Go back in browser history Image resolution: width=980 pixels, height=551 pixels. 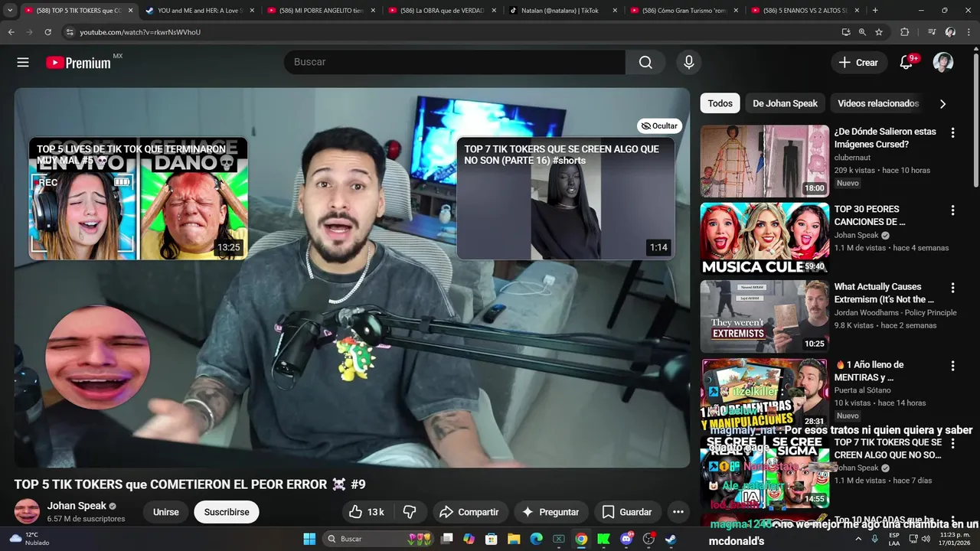pyautogui.click(x=11, y=32)
